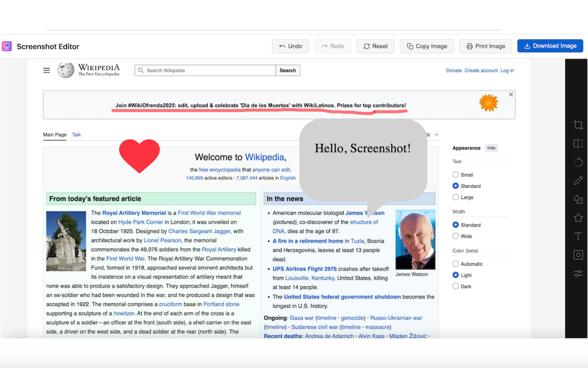The image size is (588, 368).
Task: Click the Wikipedia Search button
Action: point(288,70)
